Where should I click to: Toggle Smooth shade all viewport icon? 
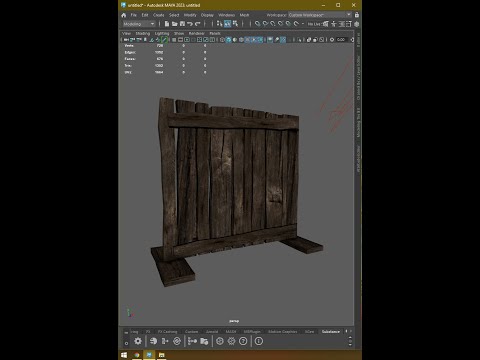(228, 40)
